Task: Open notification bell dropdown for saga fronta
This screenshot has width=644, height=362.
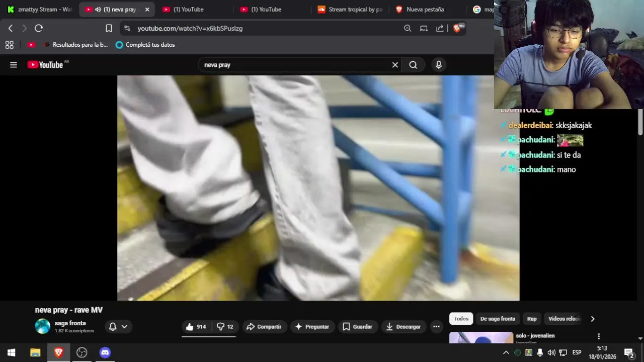Action: 118,327
